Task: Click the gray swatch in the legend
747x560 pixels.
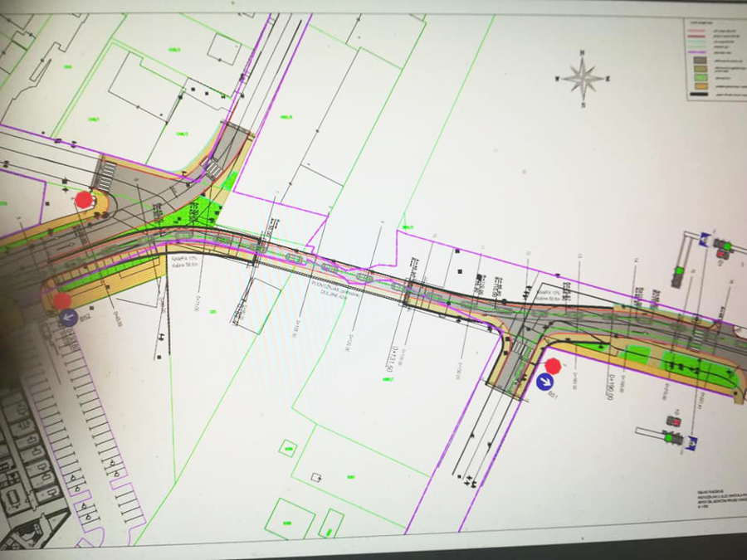Action: (x=698, y=61)
